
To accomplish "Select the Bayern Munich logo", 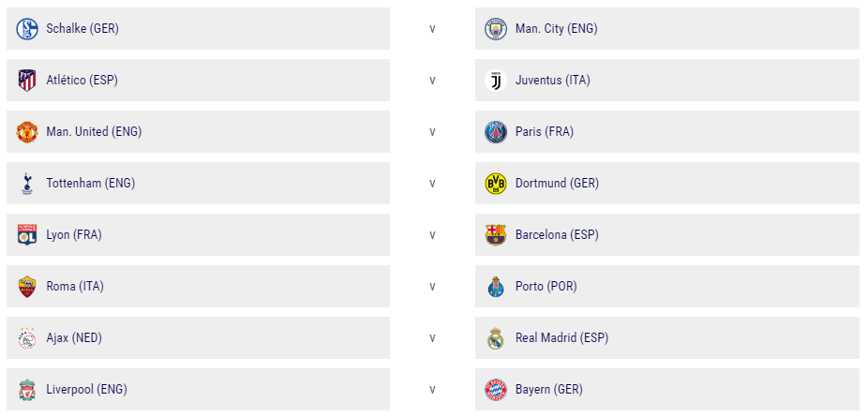I will [495, 390].
